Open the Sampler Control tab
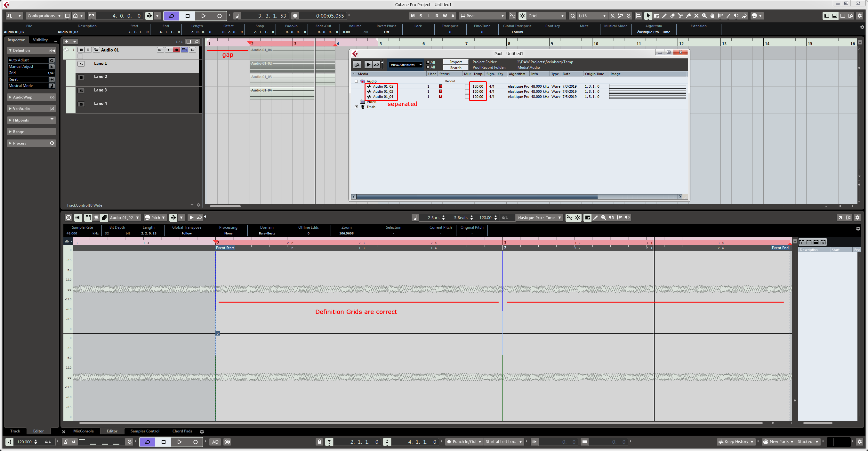Image resolution: width=868 pixels, height=451 pixels. pos(145,431)
